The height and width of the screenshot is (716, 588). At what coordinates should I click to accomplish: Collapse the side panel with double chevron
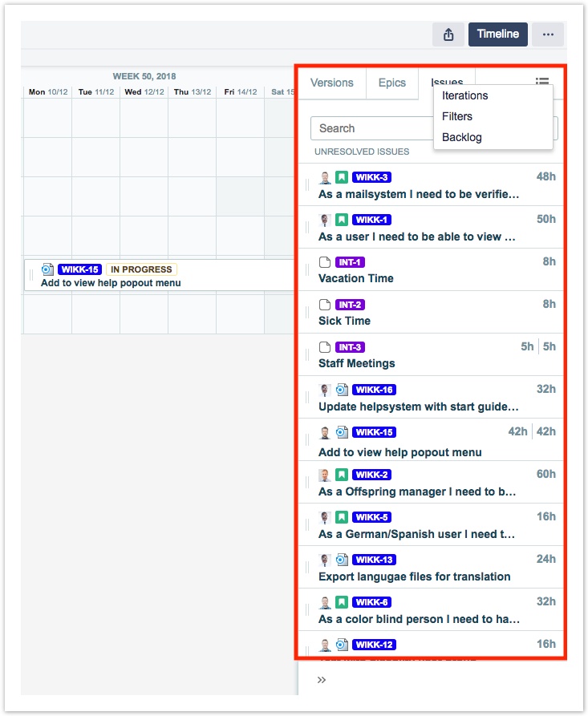point(322,680)
